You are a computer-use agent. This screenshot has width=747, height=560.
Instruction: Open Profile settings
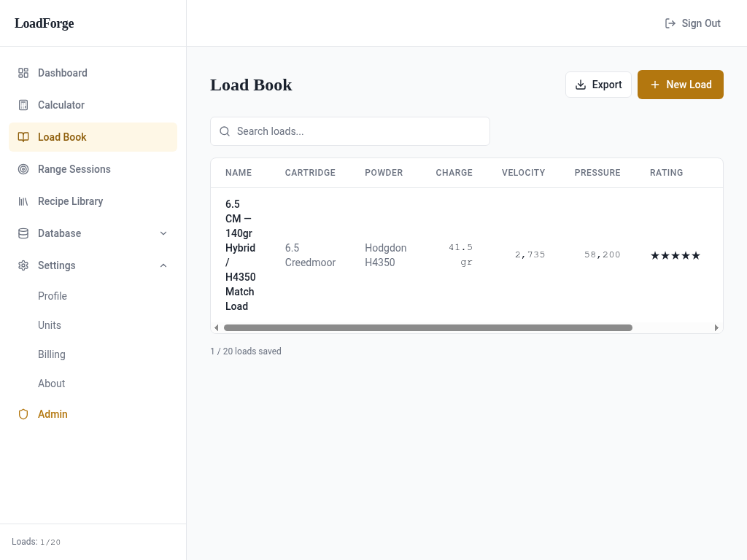[x=53, y=296]
